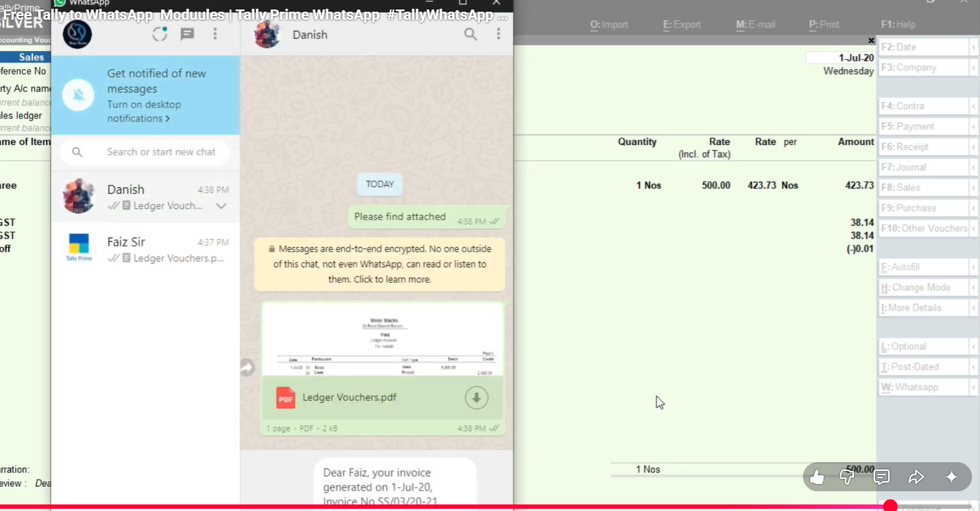Expand arrow beside F10: Other Vouchers
This screenshot has height=511, width=980.
click(973, 228)
